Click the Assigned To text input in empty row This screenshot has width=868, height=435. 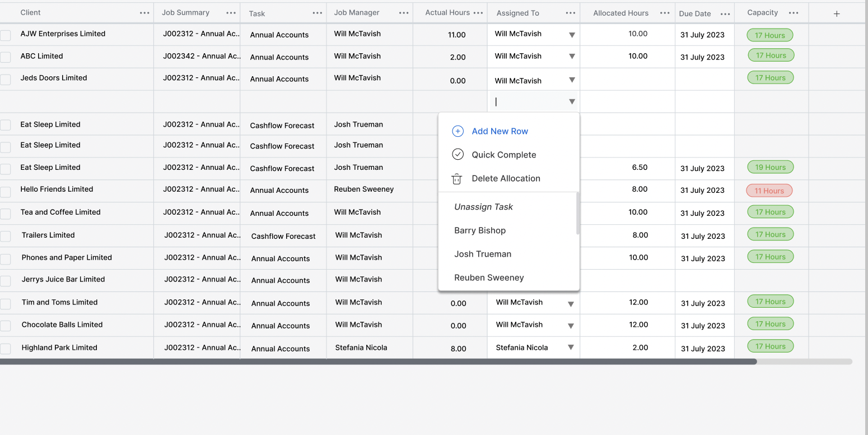tap(529, 101)
